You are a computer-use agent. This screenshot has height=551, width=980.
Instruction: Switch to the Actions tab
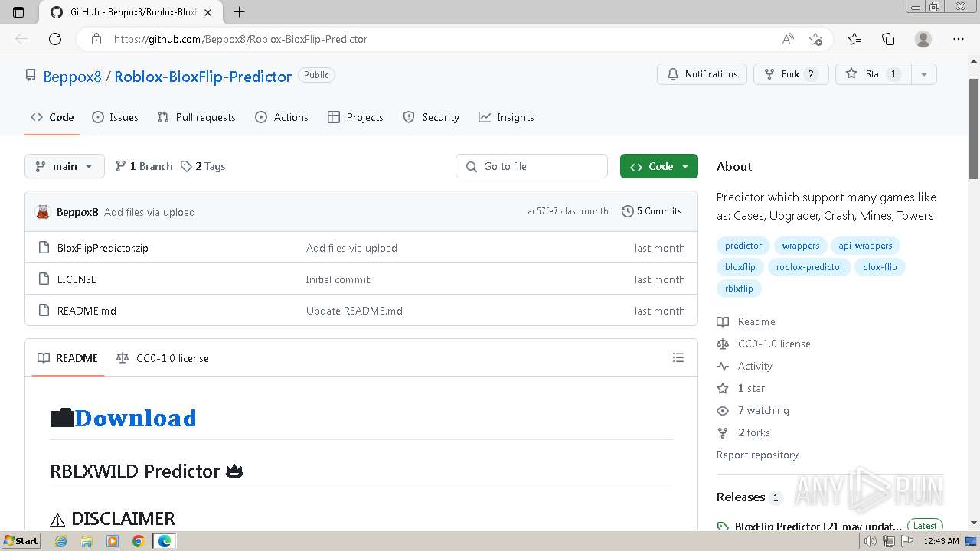pos(282,117)
